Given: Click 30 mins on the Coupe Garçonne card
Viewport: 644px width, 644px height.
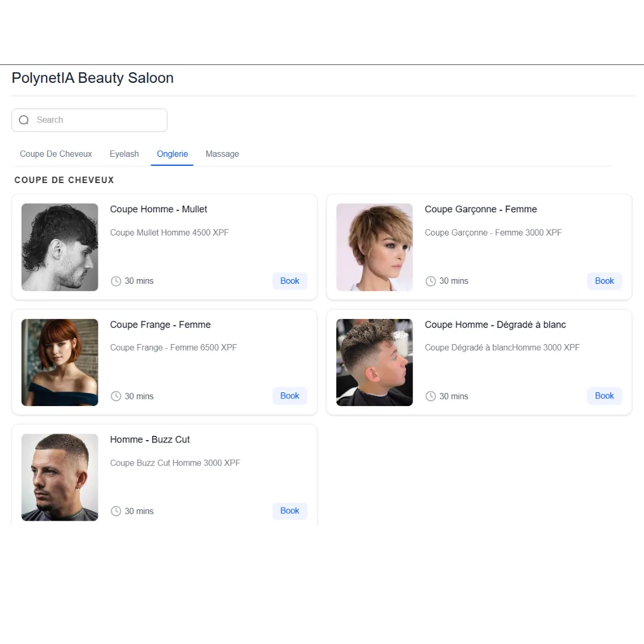Looking at the screenshot, I should coord(454,281).
